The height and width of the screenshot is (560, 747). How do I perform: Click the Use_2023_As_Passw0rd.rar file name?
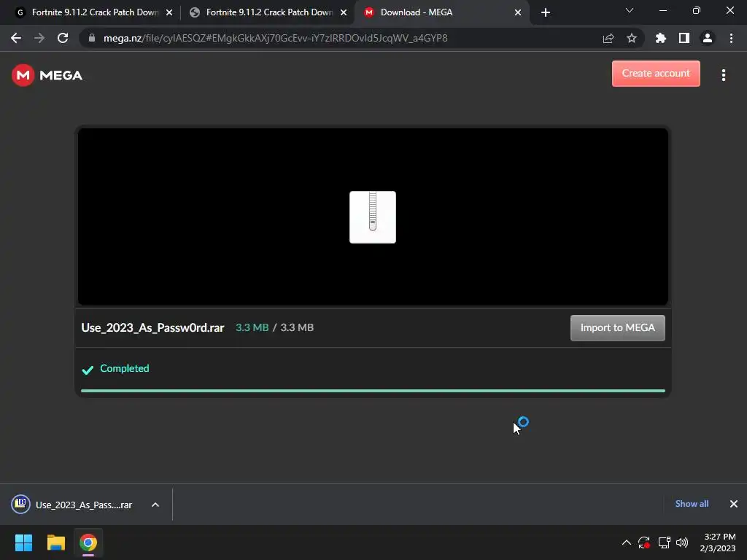click(x=152, y=327)
